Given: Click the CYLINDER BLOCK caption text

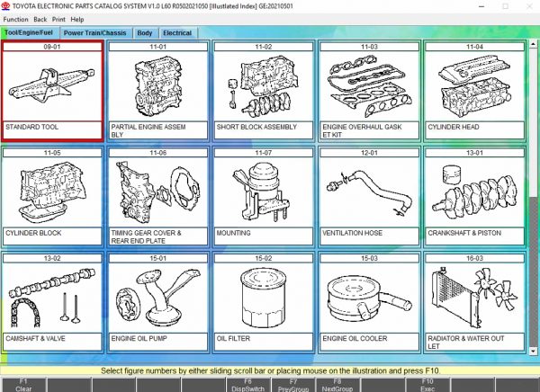Looking at the screenshot, I should [x=33, y=233].
